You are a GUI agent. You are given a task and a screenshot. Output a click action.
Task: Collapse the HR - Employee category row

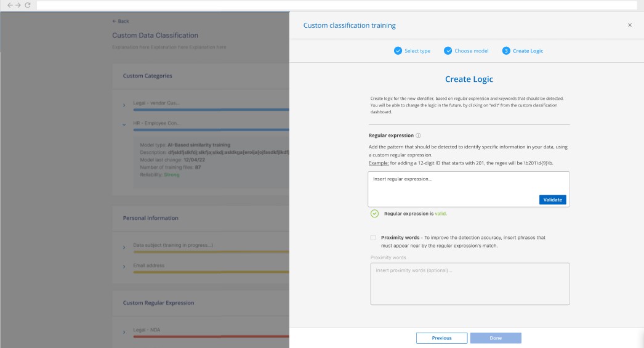[x=124, y=124]
